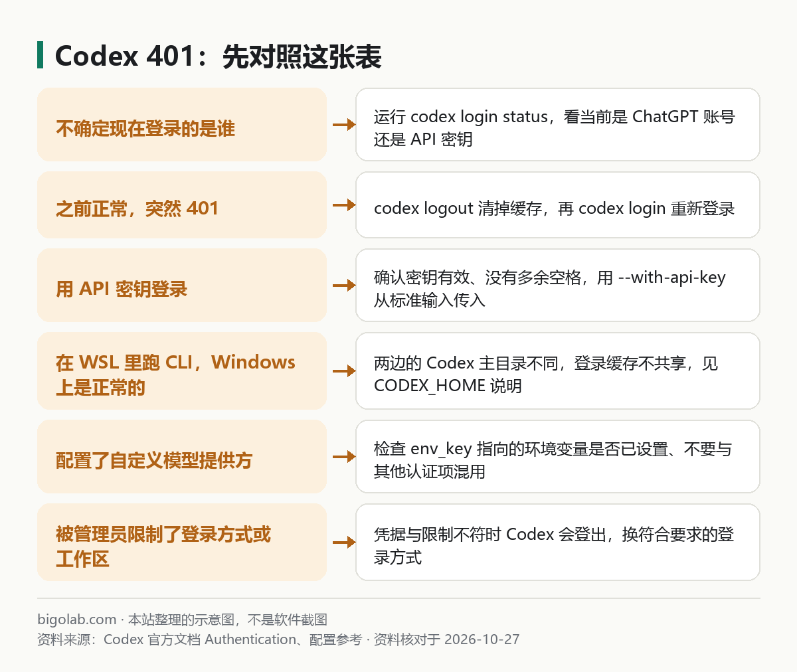Click the "检查 env_key" answer box
The width and height of the screenshot is (797, 672).
(558, 456)
